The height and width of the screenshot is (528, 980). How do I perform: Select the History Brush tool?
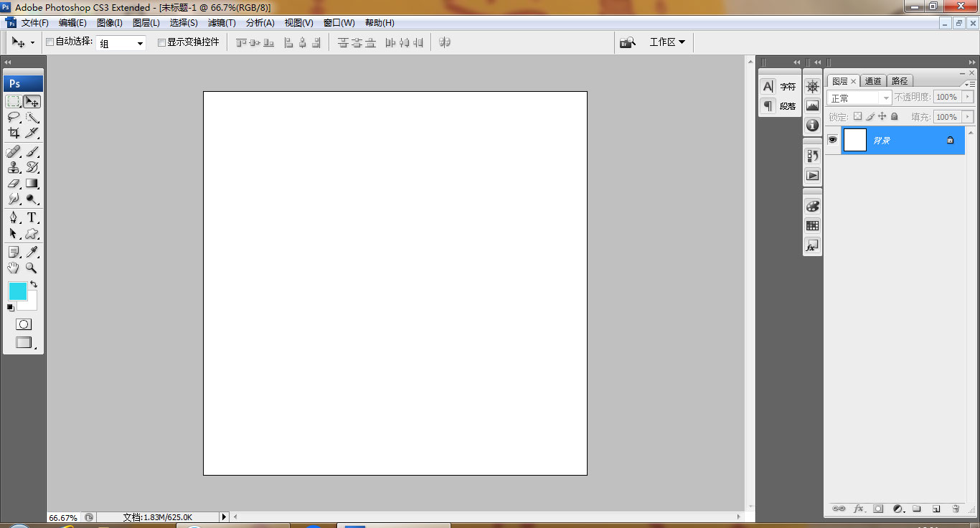[32, 168]
